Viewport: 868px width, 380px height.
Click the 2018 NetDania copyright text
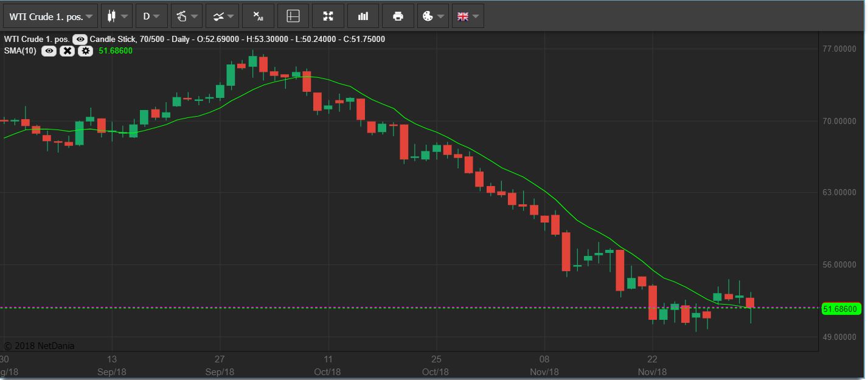(40, 346)
